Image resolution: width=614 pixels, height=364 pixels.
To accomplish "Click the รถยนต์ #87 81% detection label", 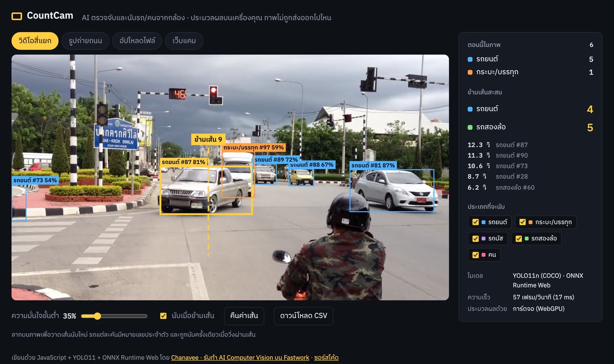I will tap(184, 162).
